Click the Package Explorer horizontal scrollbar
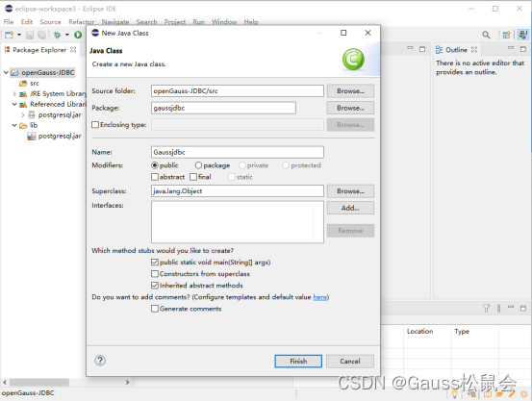The width and height of the screenshot is (532, 401). click(39, 382)
